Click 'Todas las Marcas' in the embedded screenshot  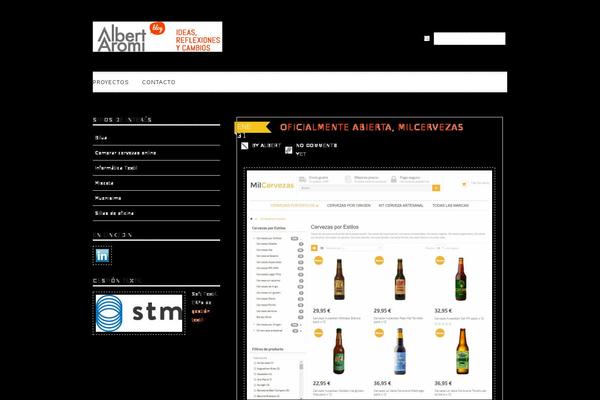point(450,206)
